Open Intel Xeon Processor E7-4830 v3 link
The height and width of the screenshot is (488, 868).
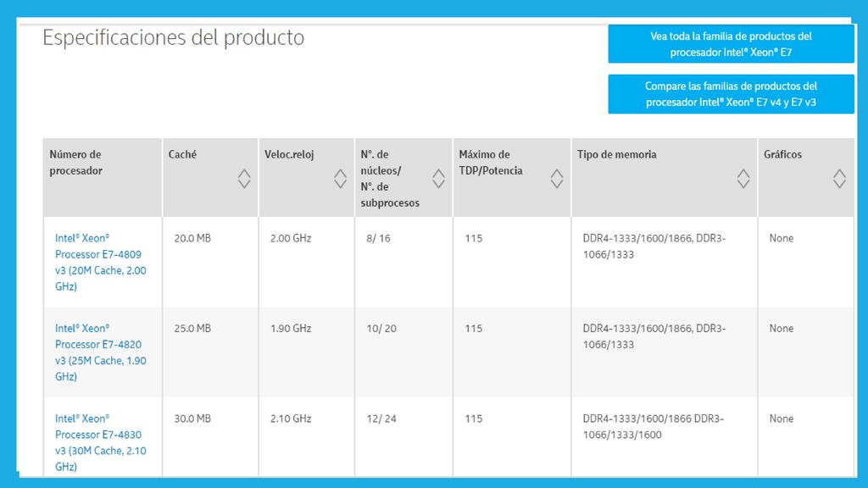101,442
